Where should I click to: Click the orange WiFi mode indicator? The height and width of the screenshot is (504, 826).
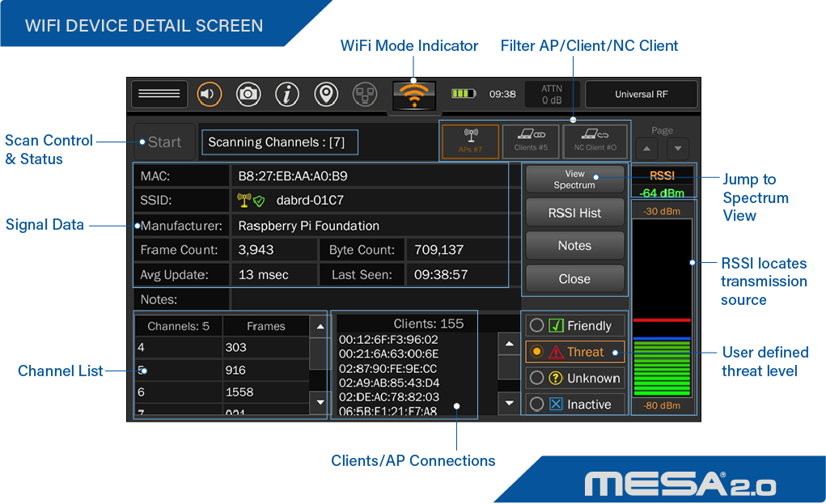tap(413, 95)
